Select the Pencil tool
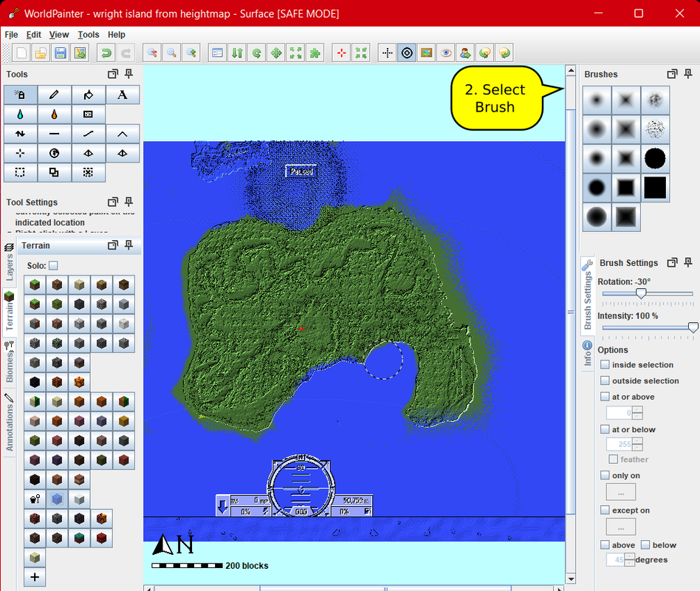Image resolution: width=700 pixels, height=591 pixels. [x=54, y=95]
